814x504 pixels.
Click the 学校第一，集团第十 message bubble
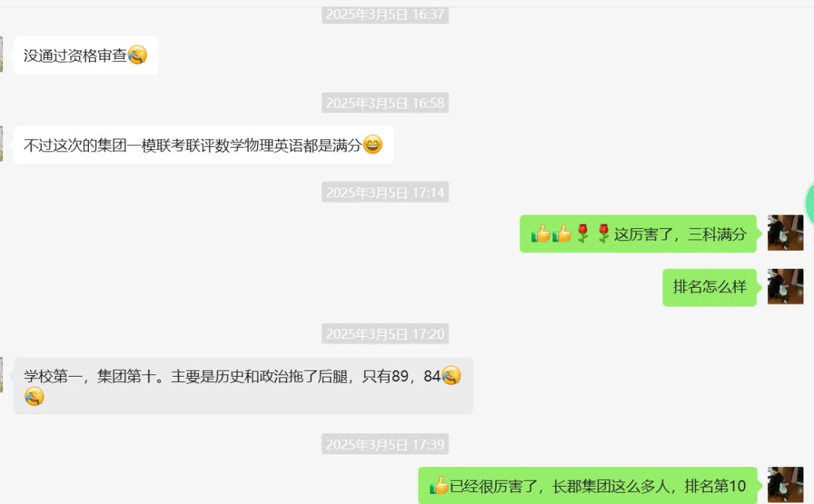coord(243,386)
